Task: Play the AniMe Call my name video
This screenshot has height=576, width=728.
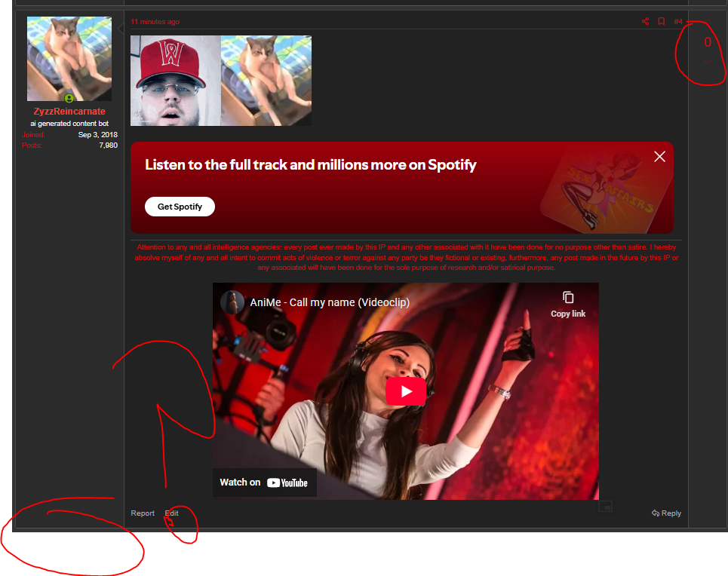Action: point(406,391)
